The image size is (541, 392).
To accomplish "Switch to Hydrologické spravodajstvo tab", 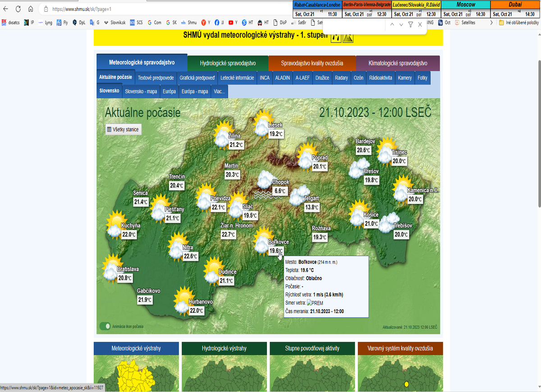I will (228, 63).
